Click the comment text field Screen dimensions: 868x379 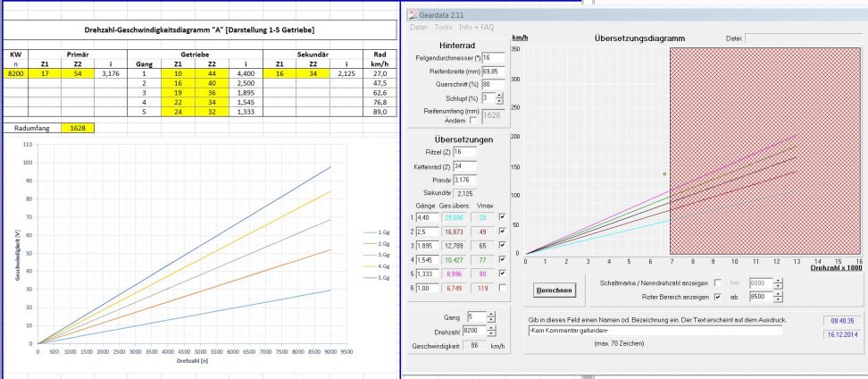(x=654, y=331)
